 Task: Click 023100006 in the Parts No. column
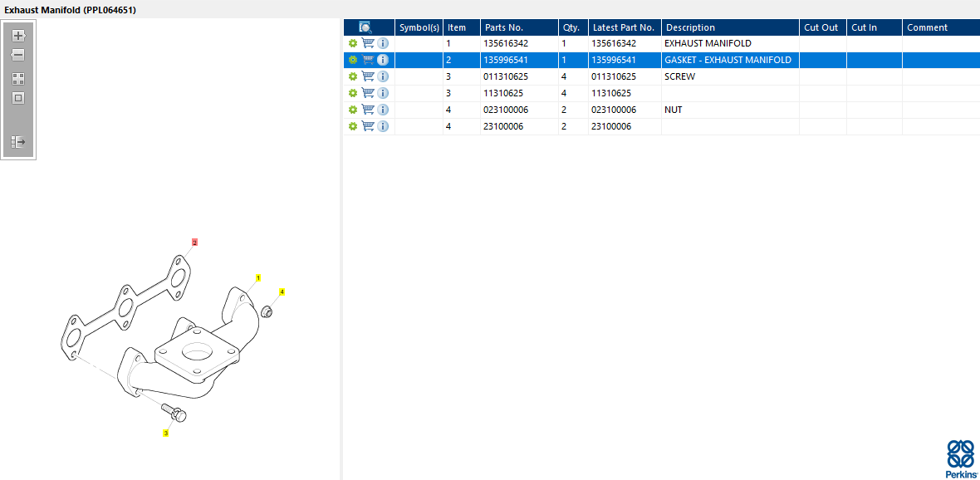(x=507, y=110)
